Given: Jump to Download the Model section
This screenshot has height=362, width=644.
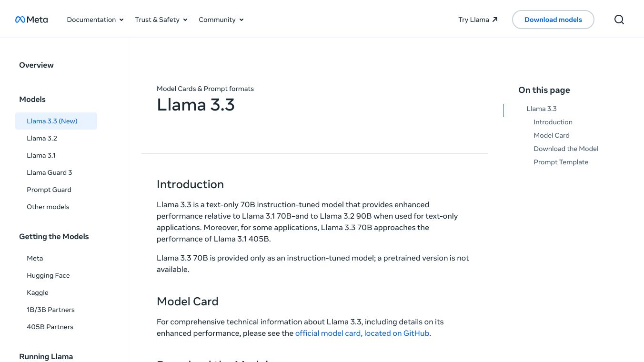Looking at the screenshot, I should tap(566, 149).
